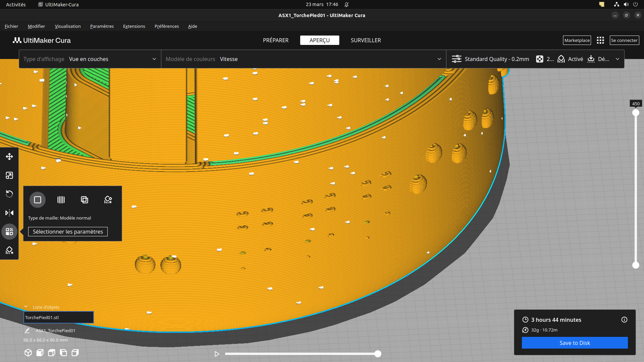Select Normal model mesh type button
This screenshot has width=644, height=362.
tap(38, 200)
